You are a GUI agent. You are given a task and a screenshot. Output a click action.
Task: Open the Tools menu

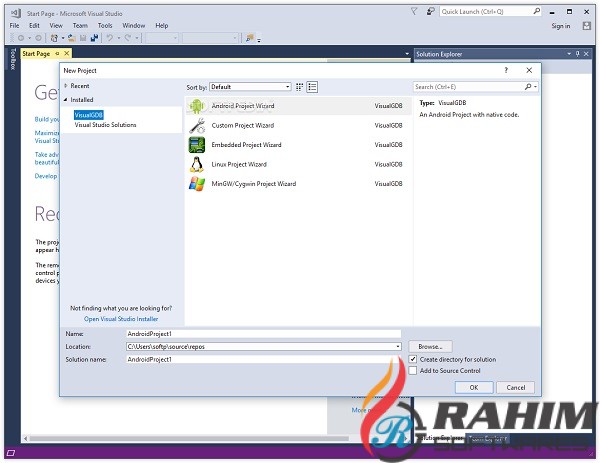(105, 26)
